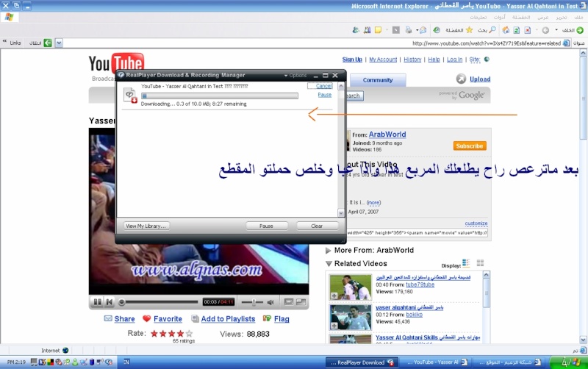Click the Edit page toolbar icon

coord(396,30)
